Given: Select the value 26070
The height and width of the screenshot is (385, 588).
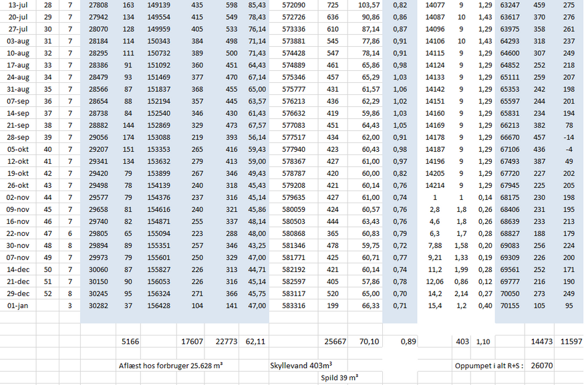Looking at the screenshot, I should [542, 366].
